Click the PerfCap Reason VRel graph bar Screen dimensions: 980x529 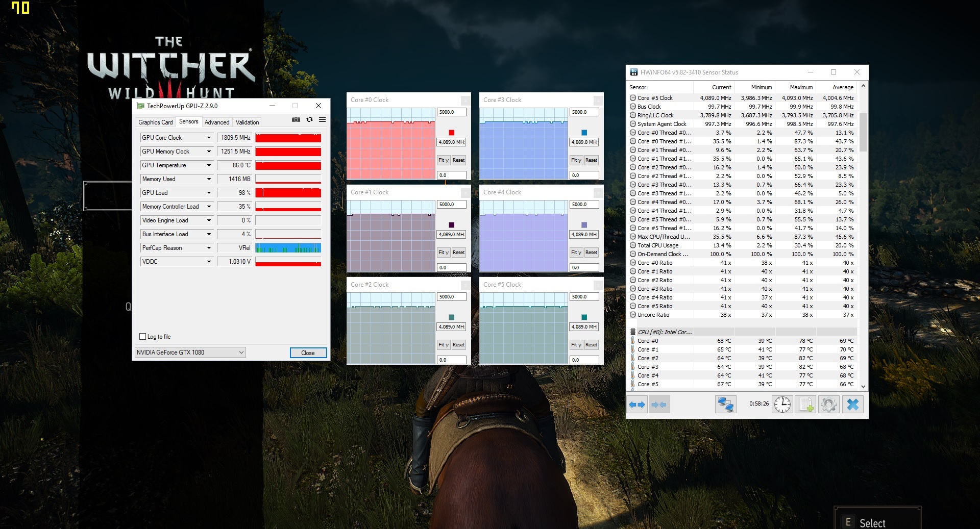tap(288, 248)
